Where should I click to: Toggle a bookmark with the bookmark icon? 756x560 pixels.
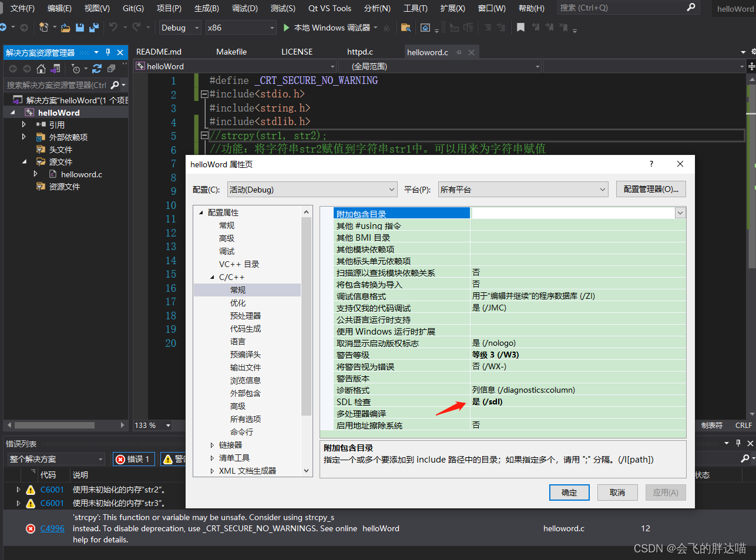coord(521,27)
